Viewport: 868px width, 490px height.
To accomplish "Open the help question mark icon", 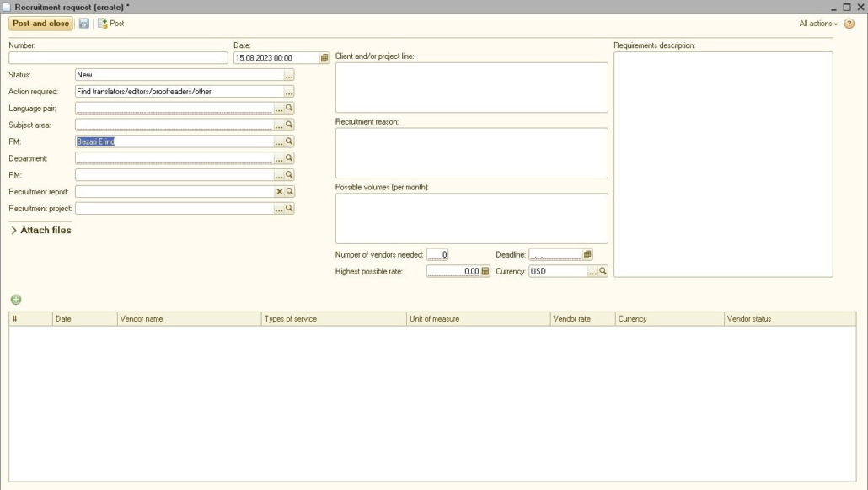I will click(x=849, y=24).
